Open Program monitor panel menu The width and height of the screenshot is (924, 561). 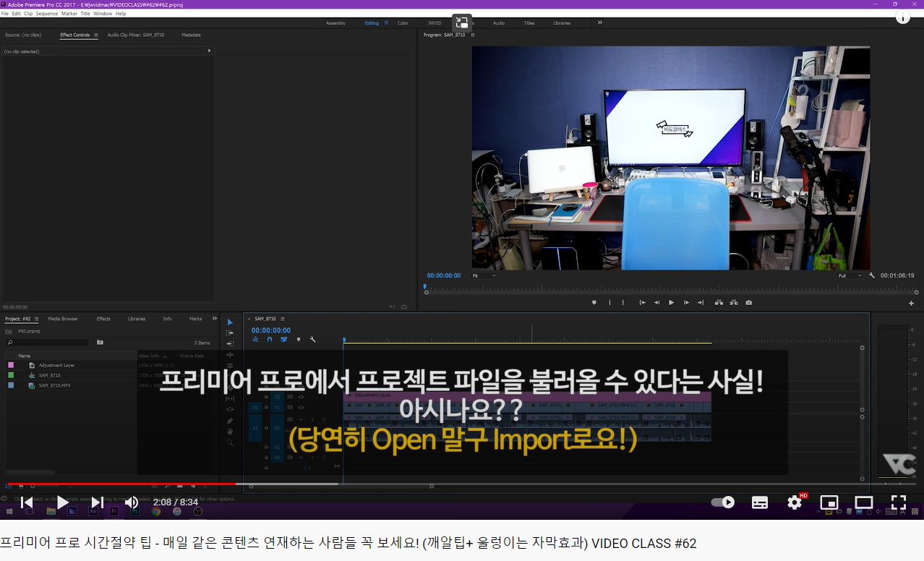[472, 35]
